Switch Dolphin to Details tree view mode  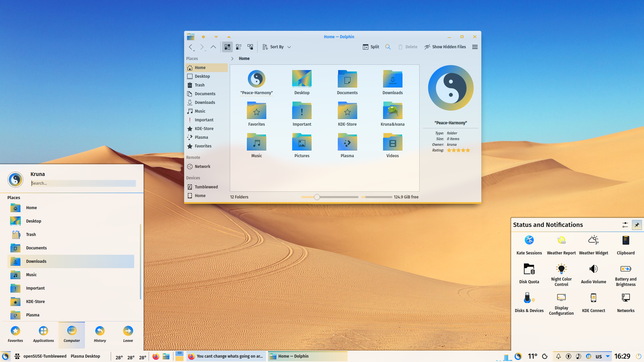pos(250,47)
